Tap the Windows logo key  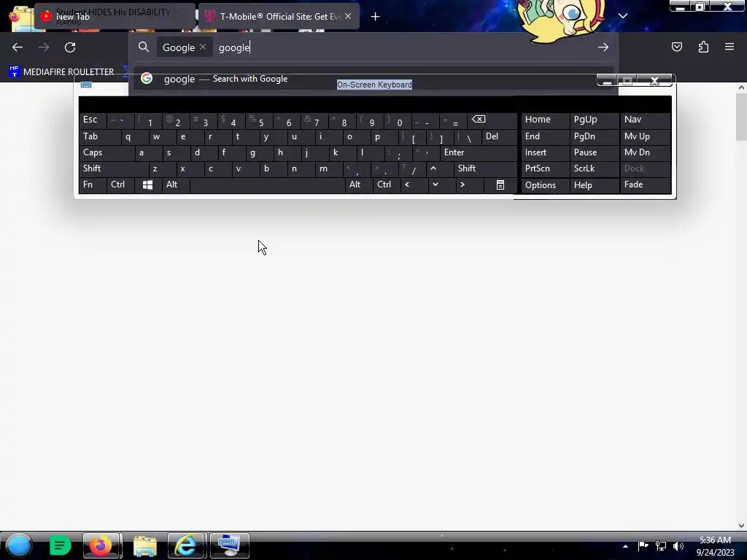tap(147, 184)
